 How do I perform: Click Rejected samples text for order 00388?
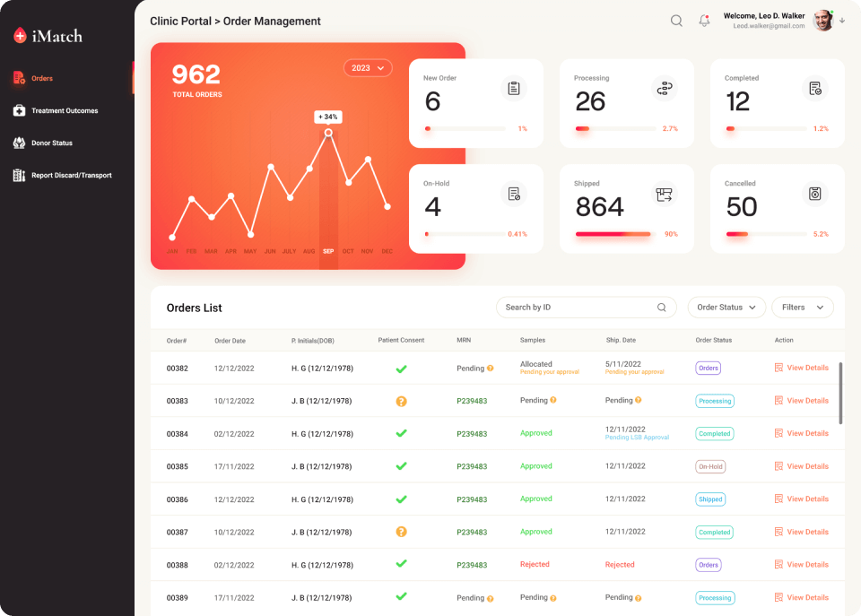point(535,564)
